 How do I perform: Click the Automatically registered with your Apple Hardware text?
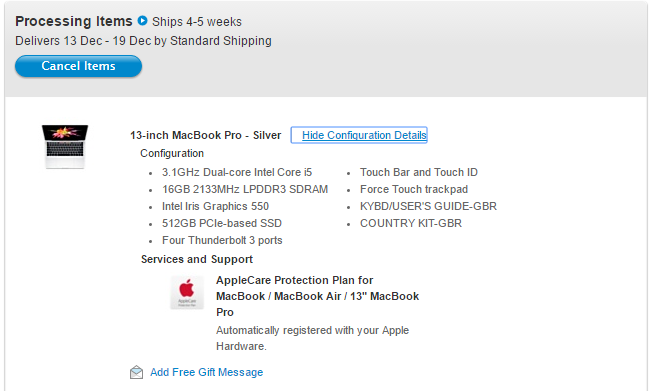(x=312, y=338)
